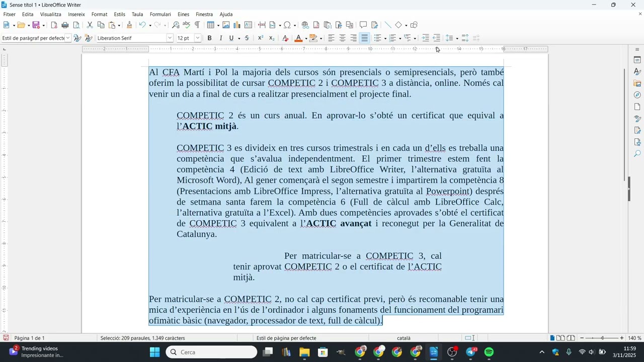Expand line spacing options
Image resolution: width=644 pixels, height=362 pixels.
coord(457,39)
